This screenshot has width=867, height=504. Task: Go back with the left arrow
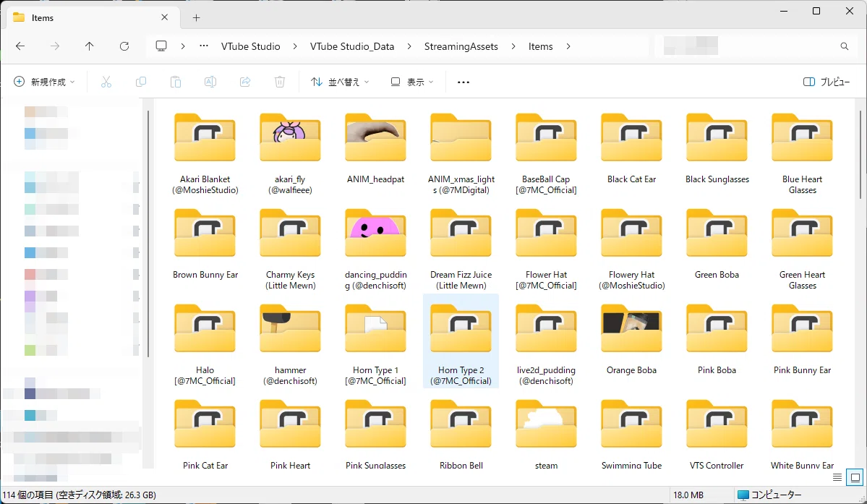click(x=20, y=46)
